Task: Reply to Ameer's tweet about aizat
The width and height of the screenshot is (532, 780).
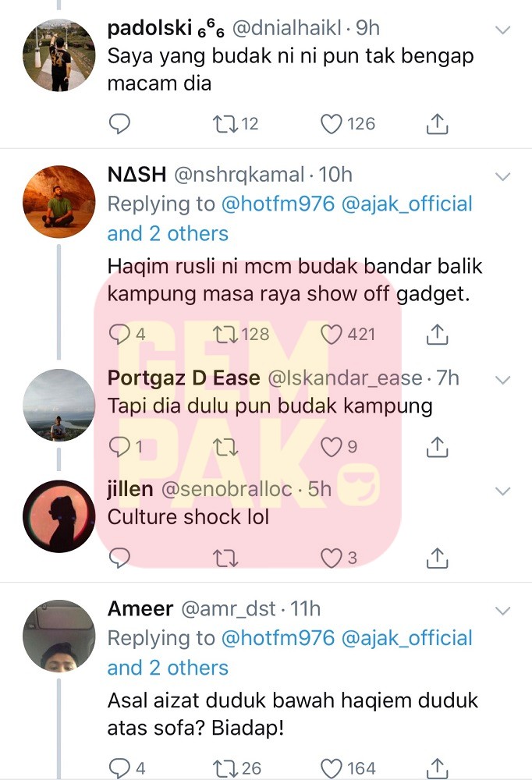Action: 119,768
